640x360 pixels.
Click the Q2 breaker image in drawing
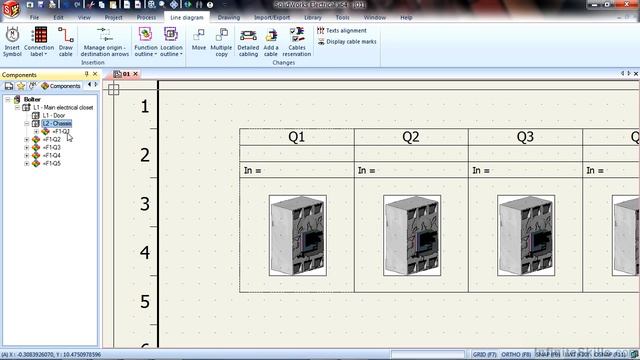tap(412, 236)
